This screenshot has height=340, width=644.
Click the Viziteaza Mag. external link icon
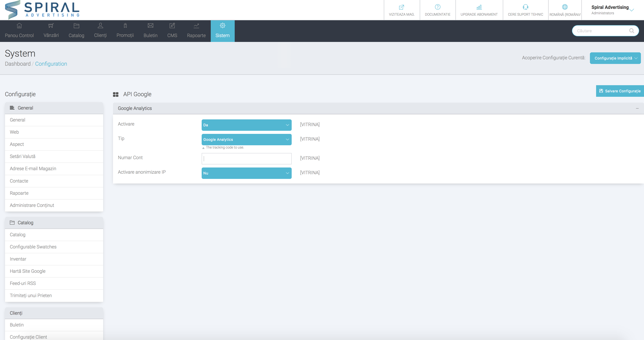pyautogui.click(x=402, y=7)
